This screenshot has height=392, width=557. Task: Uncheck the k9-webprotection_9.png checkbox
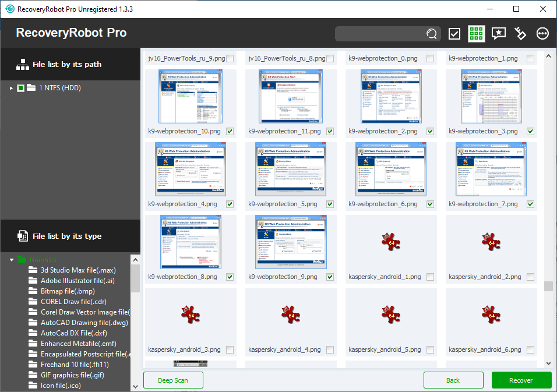pos(330,277)
